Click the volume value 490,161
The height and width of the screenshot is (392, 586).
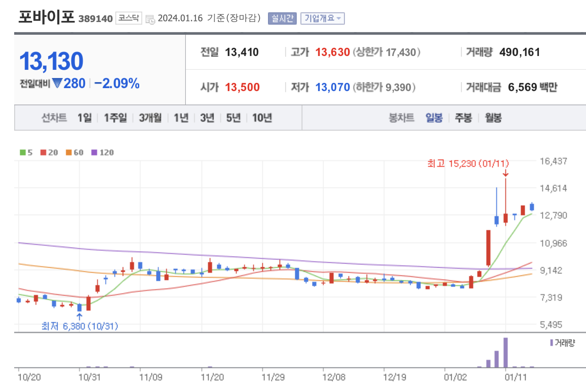click(x=520, y=52)
